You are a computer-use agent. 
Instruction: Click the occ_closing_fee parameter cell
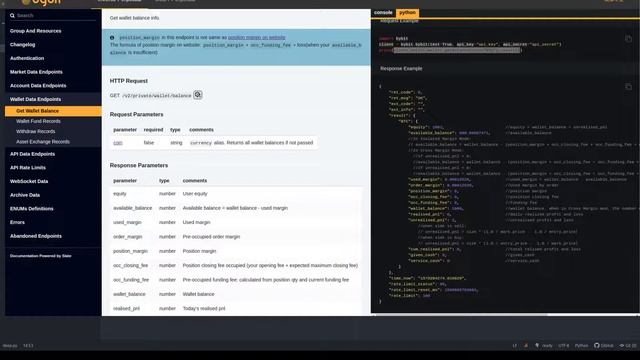(131, 265)
